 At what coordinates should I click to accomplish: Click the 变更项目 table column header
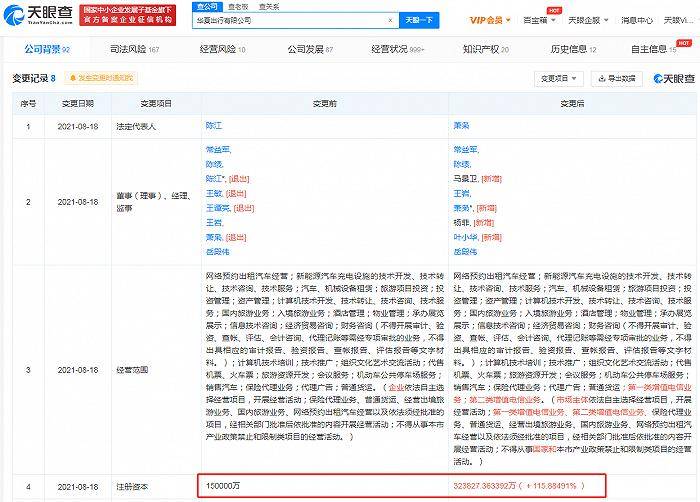click(156, 104)
